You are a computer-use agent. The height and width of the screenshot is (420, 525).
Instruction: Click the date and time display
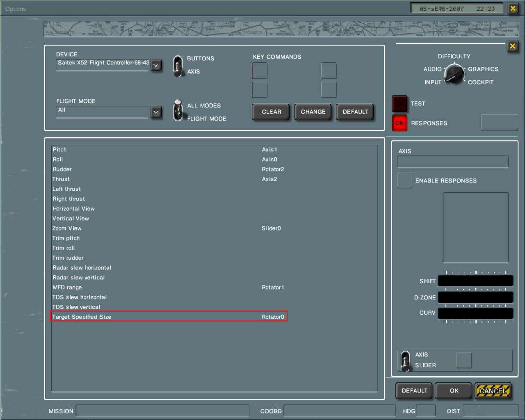457,8
